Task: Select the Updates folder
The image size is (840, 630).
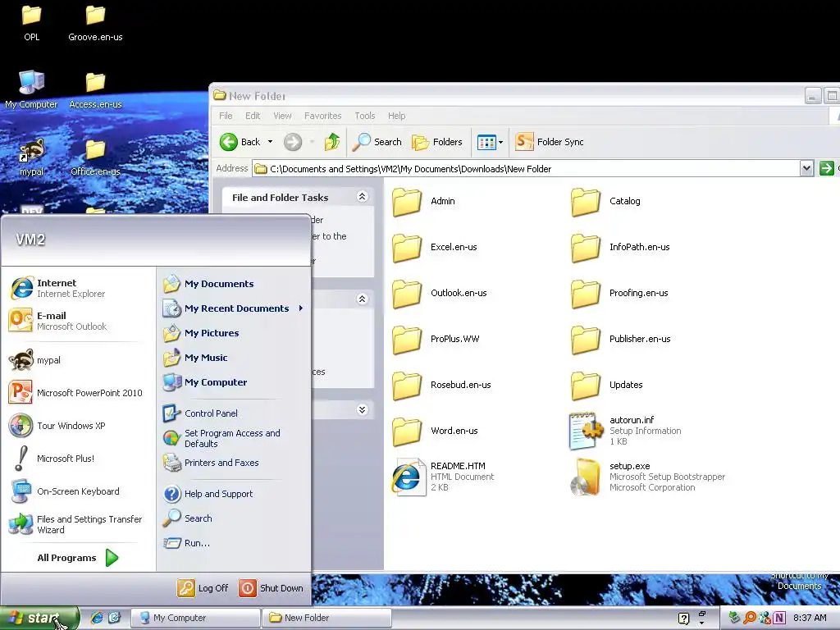Action: [x=607, y=386]
